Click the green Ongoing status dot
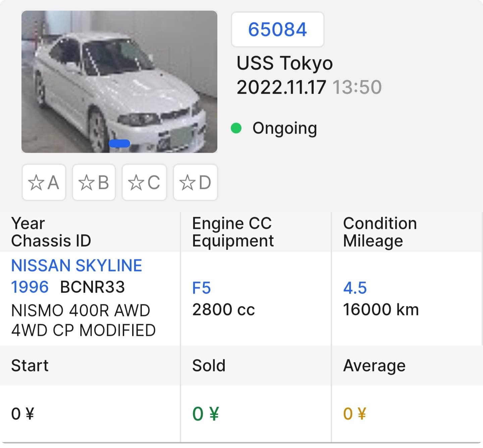 point(236,128)
